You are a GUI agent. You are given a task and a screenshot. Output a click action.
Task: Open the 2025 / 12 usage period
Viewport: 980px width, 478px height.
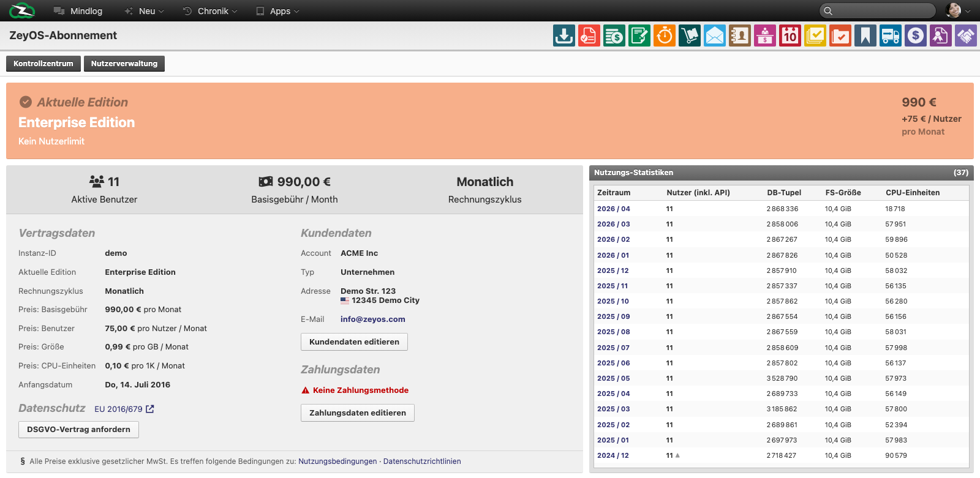(x=613, y=271)
